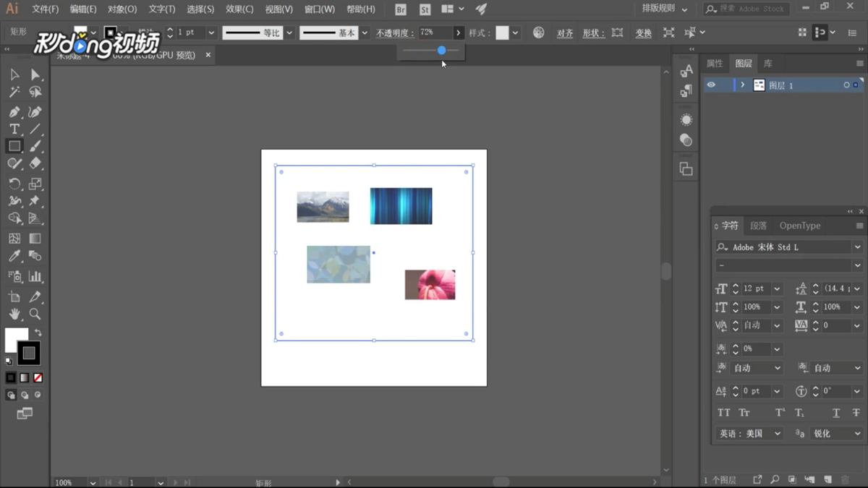Select the Rotate tool

pyautogui.click(x=14, y=184)
